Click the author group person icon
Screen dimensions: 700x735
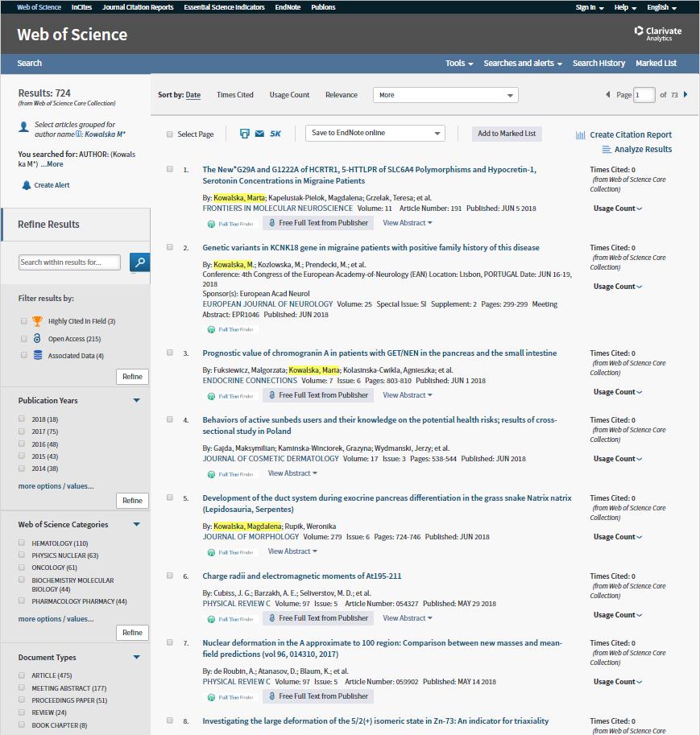point(23,126)
